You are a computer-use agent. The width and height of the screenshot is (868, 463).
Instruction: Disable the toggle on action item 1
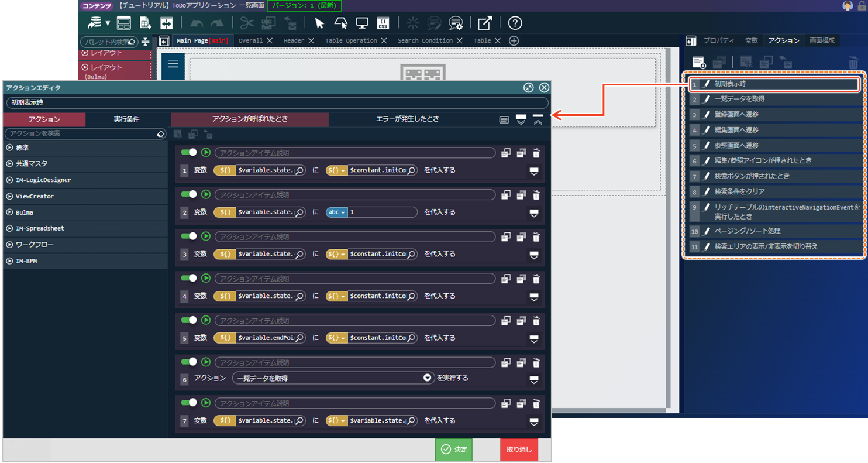click(188, 153)
